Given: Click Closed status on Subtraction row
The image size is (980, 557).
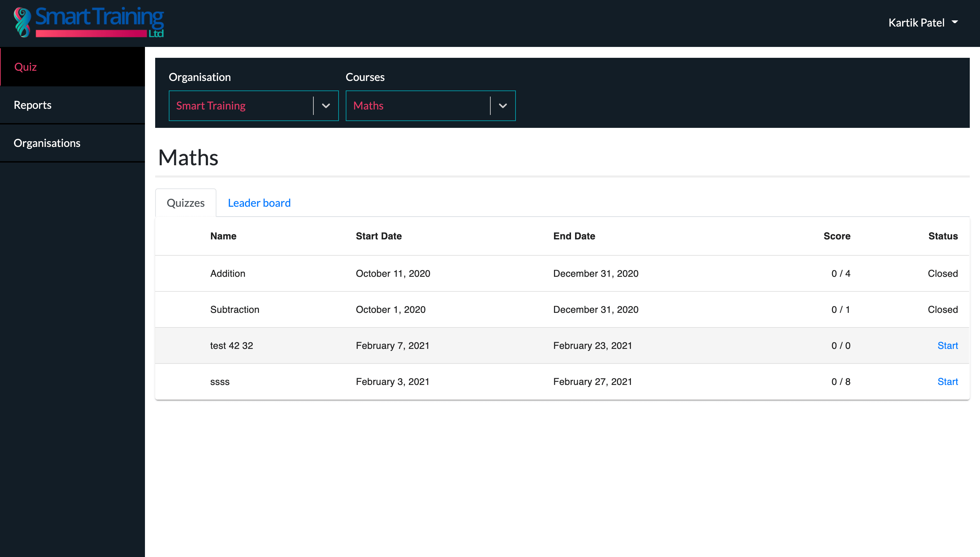Looking at the screenshot, I should click(943, 309).
